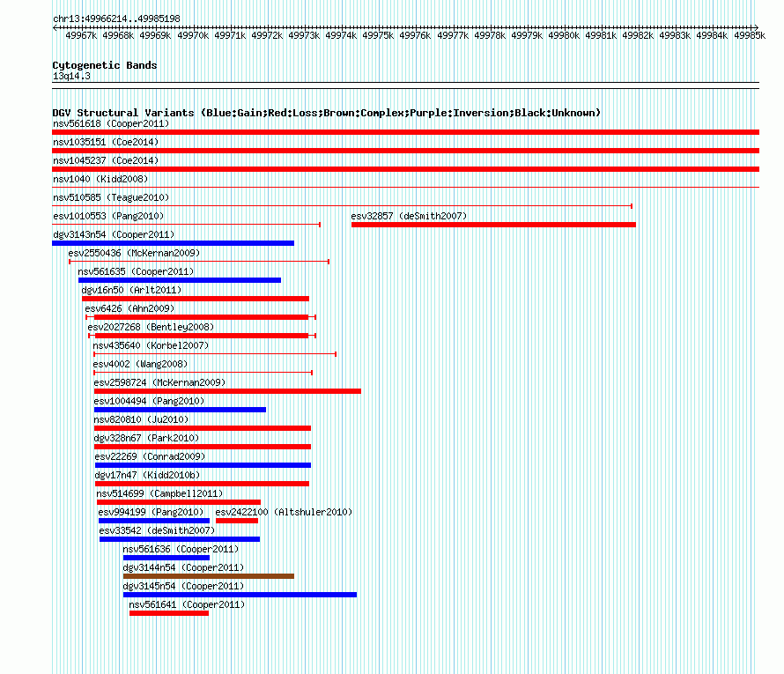The image size is (784, 674).
Task: Click the chr13:49966214..49985198 region label
Action: pos(116,19)
